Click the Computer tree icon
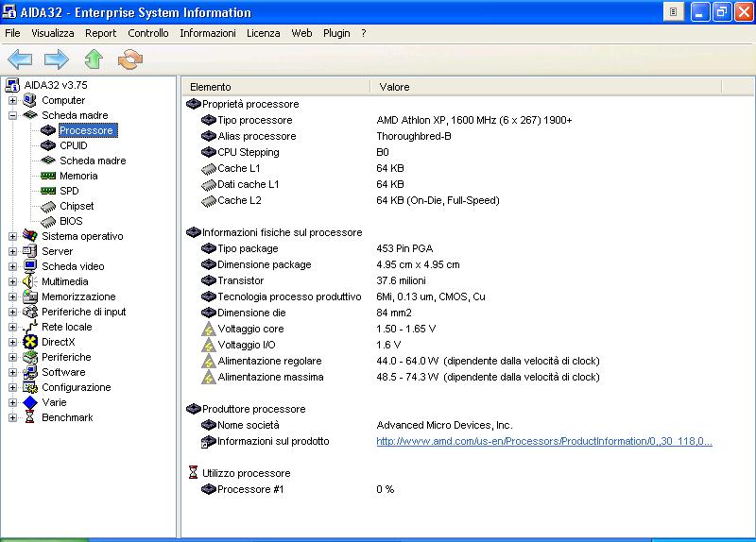 tap(30, 100)
